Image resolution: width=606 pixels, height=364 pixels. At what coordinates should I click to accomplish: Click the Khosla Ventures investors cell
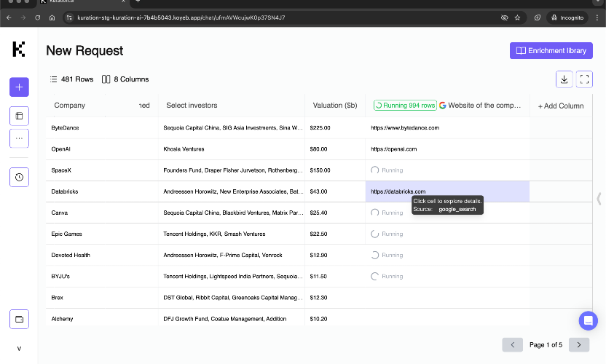point(232,149)
